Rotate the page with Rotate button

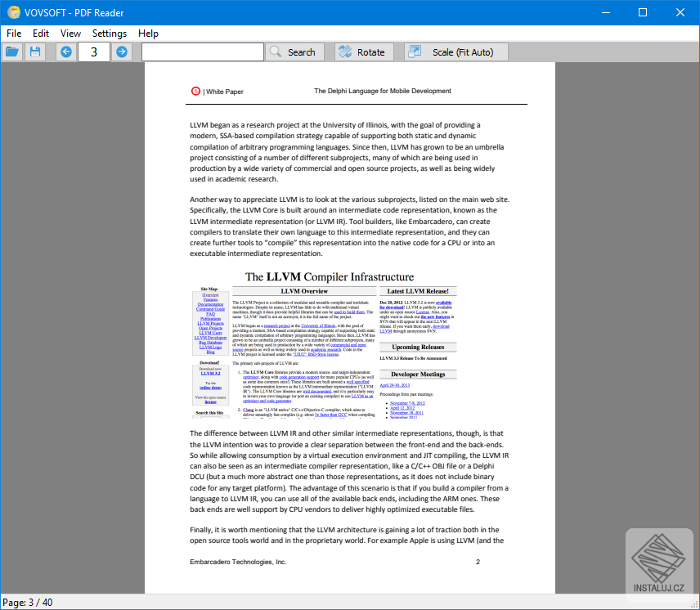tap(364, 52)
